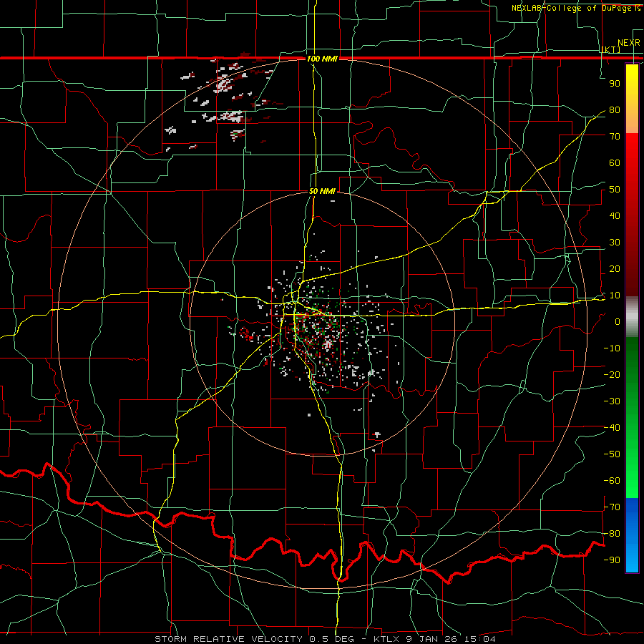Click the -40 value on velocity scale
Image resolution: width=644 pixels, height=644 pixels.
(612, 428)
